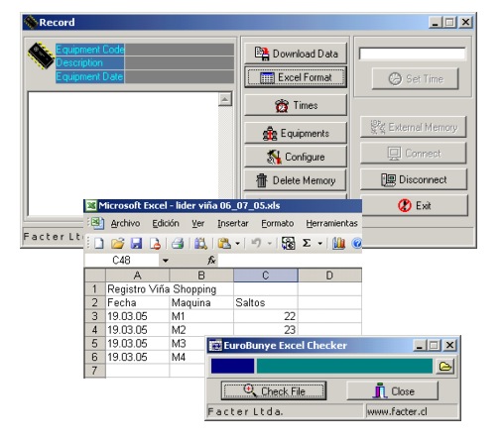The image size is (504, 442).
Task: Open the Formato menu in Excel
Action: tap(278, 224)
